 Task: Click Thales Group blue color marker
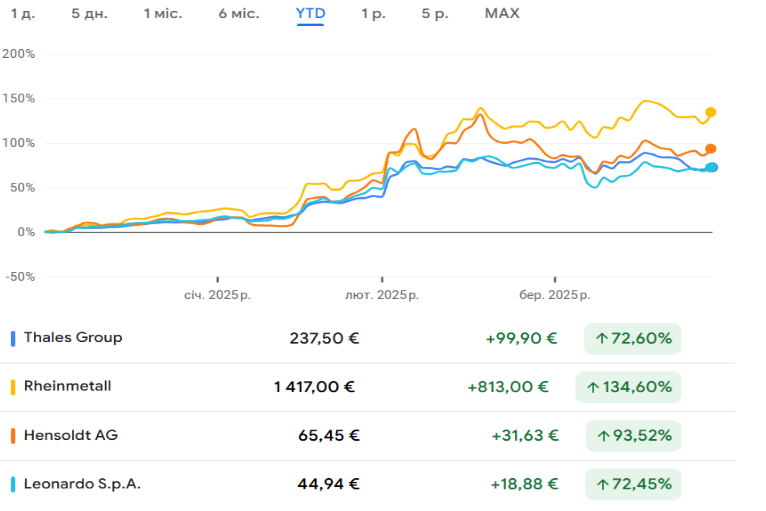12,338
